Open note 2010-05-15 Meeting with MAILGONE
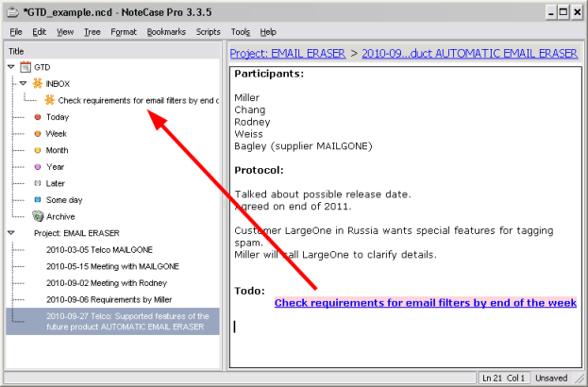The width and height of the screenshot is (588, 387). pyautogui.click(x=112, y=266)
